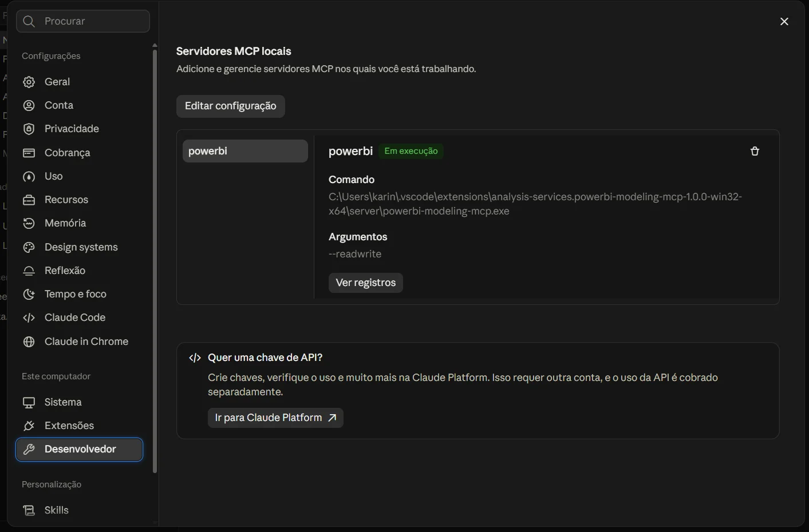Click the shield icon beside Privacidade
This screenshot has width=809, height=532.
(x=29, y=129)
